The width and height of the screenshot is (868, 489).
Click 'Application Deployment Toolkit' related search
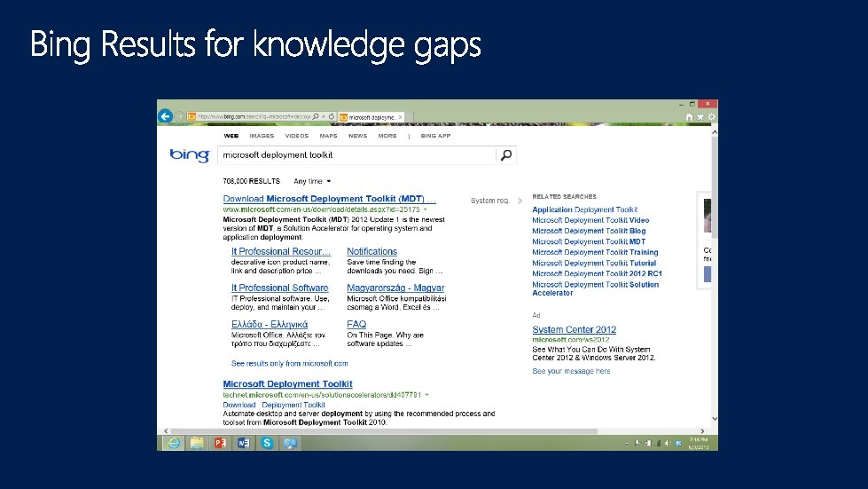point(584,209)
